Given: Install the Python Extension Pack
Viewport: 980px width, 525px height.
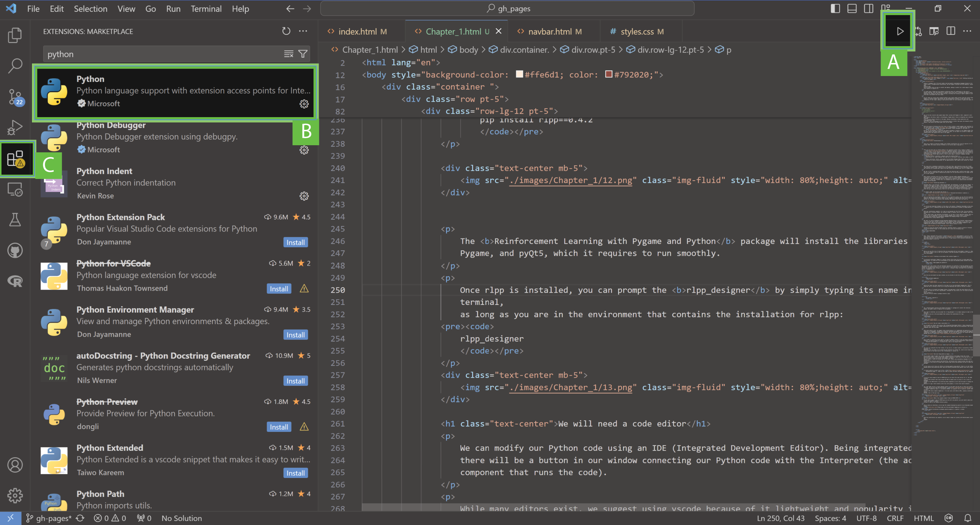Looking at the screenshot, I should (295, 243).
